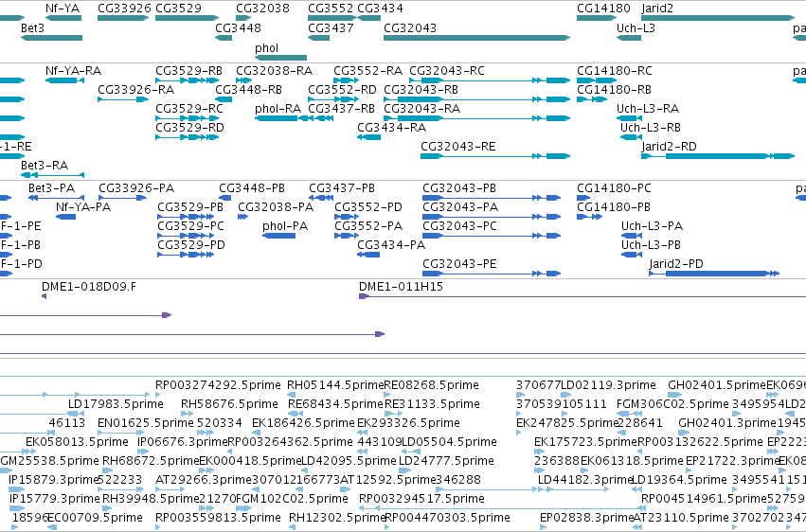This screenshot has height=532, width=806.
Task: Select the CG3448 gene label
Action: pos(238,27)
